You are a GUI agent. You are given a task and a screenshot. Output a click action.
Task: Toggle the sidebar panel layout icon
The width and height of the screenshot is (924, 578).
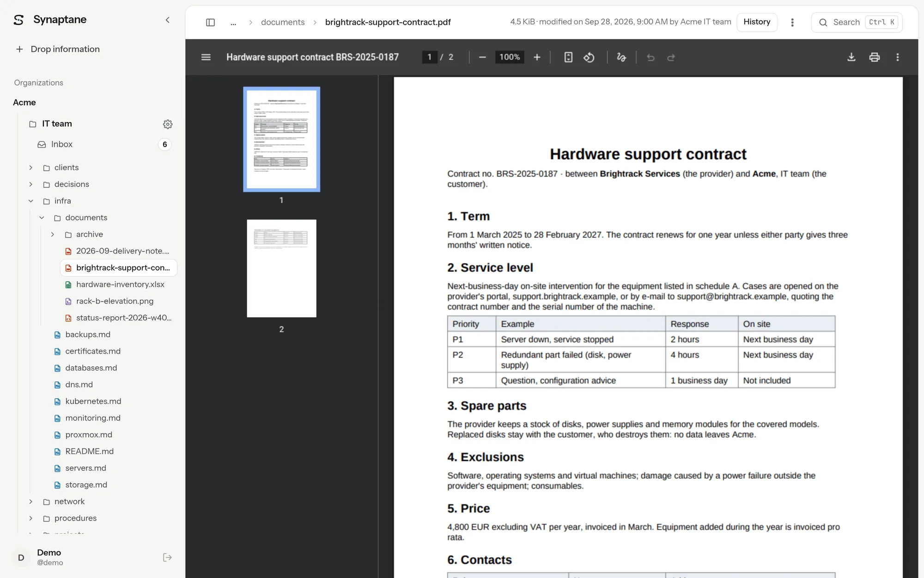[210, 22]
